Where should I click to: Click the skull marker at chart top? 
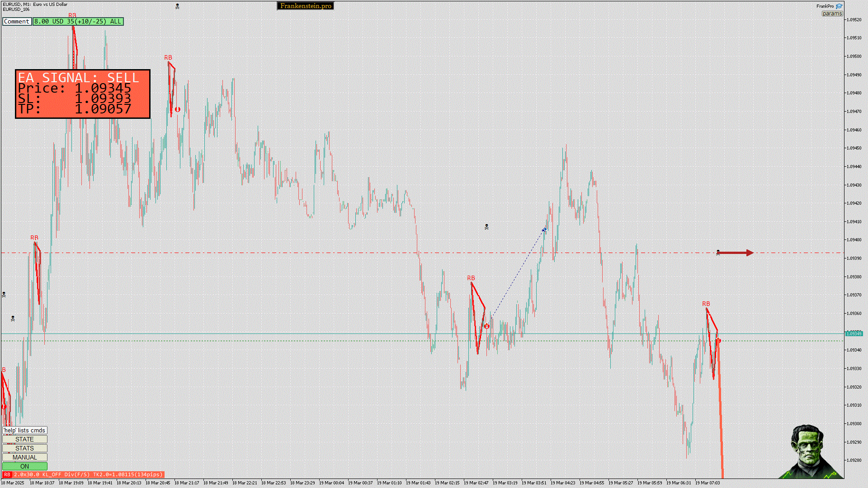pos(177,6)
